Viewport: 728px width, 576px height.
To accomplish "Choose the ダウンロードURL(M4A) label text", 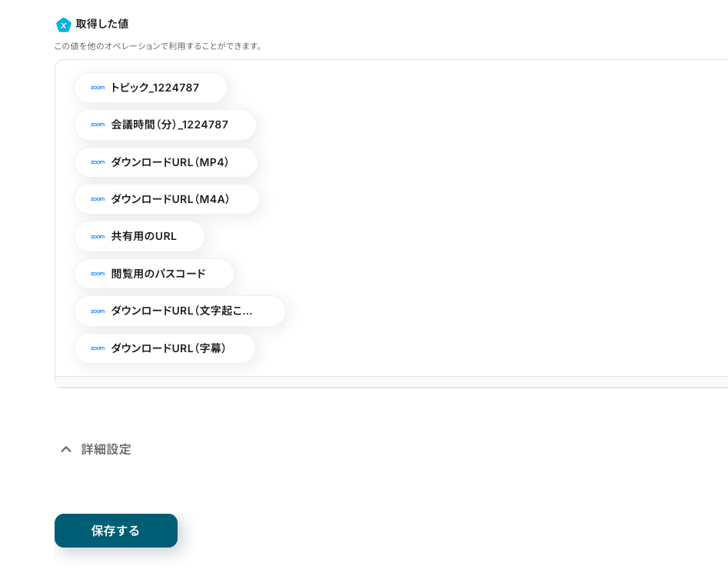I will pyautogui.click(x=171, y=199).
